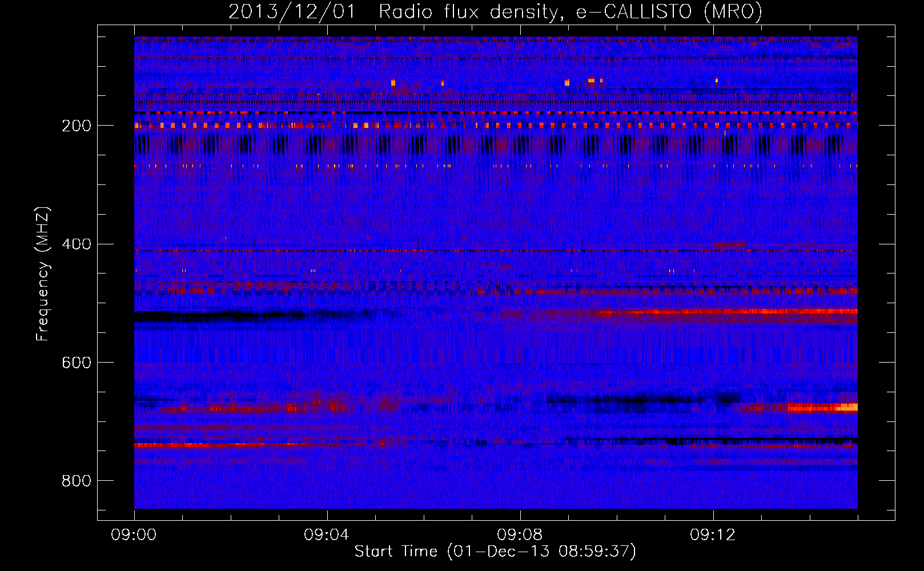Click the 09:08 time tick label
The image size is (924, 571).
[x=520, y=535]
